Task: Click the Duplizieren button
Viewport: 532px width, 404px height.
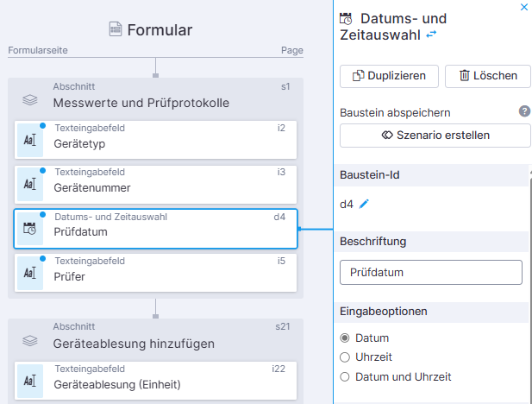Action: [x=389, y=76]
